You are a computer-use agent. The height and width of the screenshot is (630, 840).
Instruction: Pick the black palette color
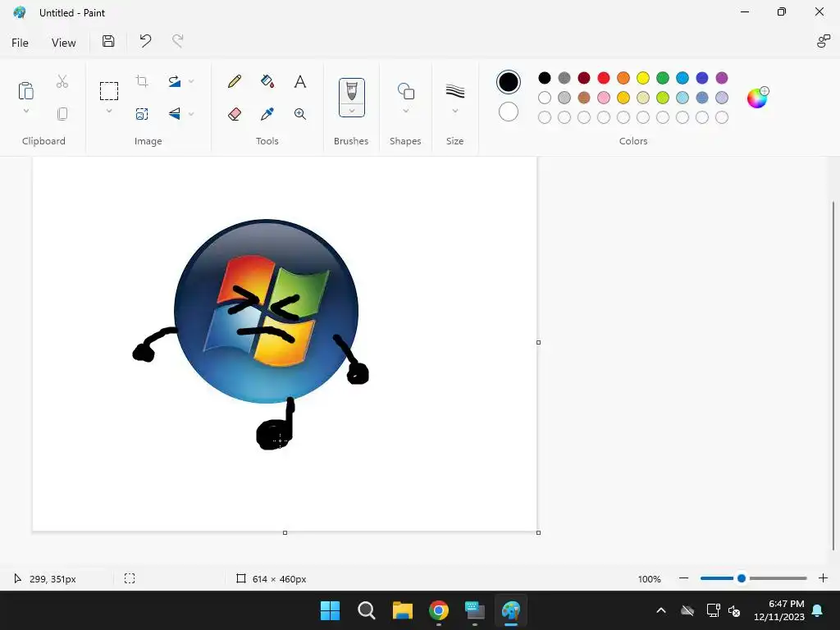coord(545,78)
